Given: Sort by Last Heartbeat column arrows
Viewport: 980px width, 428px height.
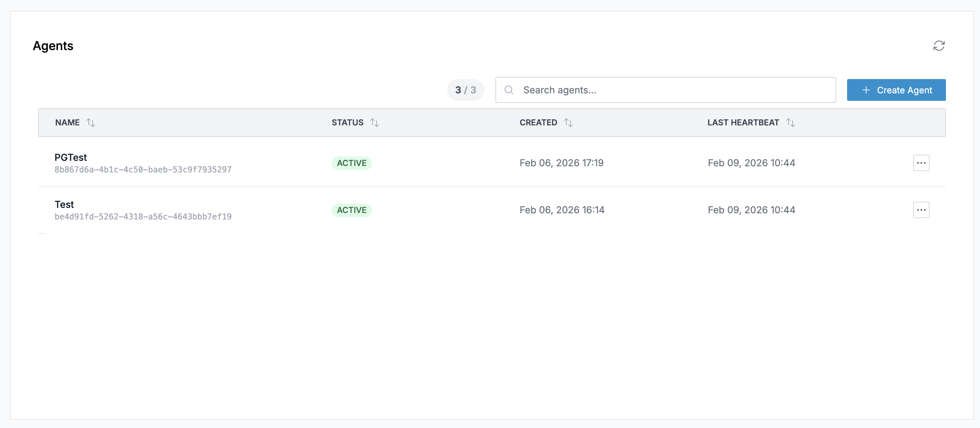Looking at the screenshot, I should [790, 122].
